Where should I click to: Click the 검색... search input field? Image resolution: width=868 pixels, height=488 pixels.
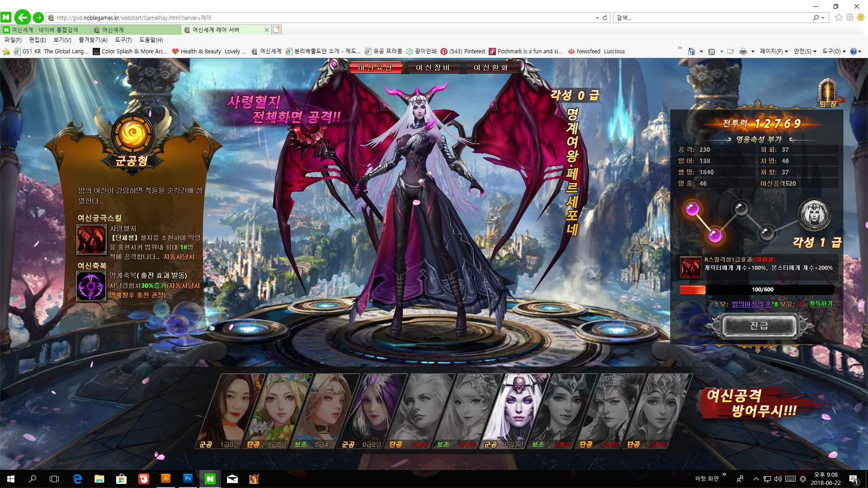[712, 18]
